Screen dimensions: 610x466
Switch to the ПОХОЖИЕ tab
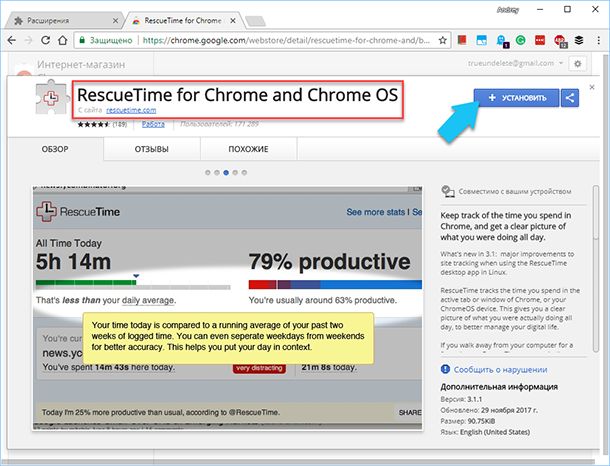point(247,149)
